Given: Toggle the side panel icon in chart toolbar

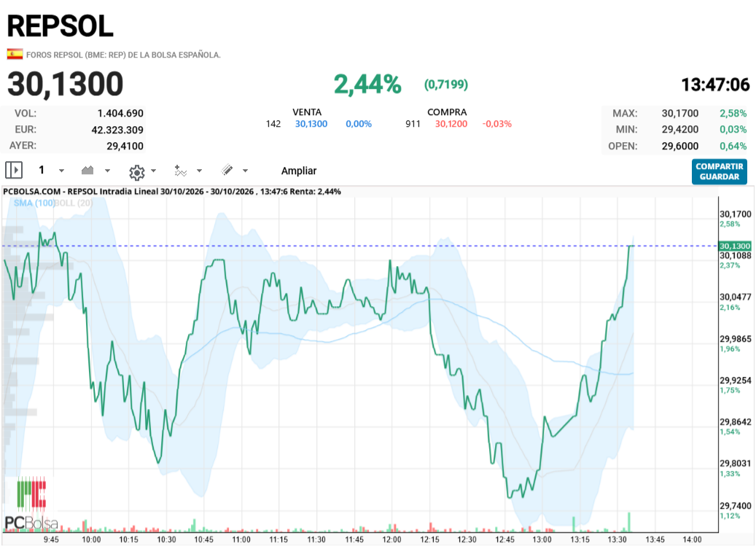Looking at the screenshot, I should pyautogui.click(x=14, y=170).
